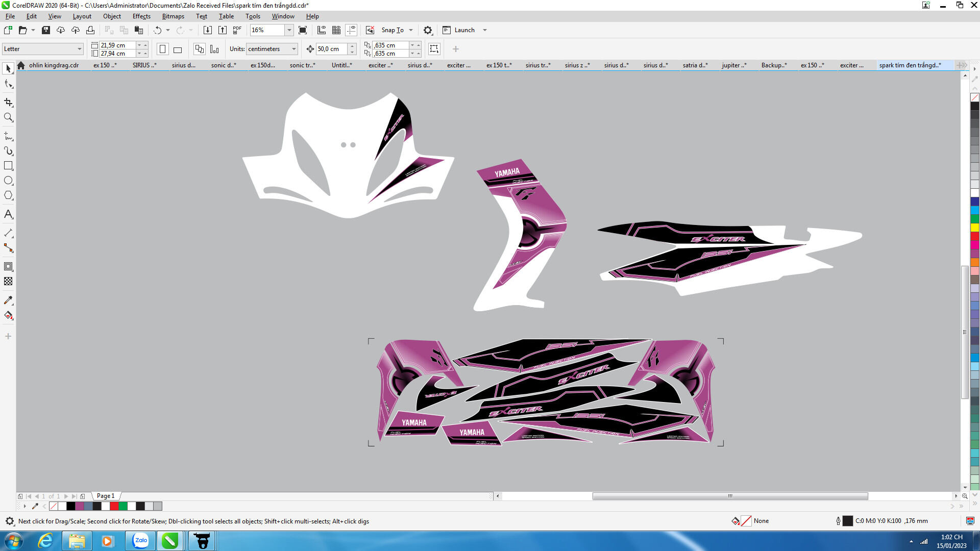Activate the Interactive Fill tool
The height and width of the screenshot is (551, 980).
(x=8, y=315)
